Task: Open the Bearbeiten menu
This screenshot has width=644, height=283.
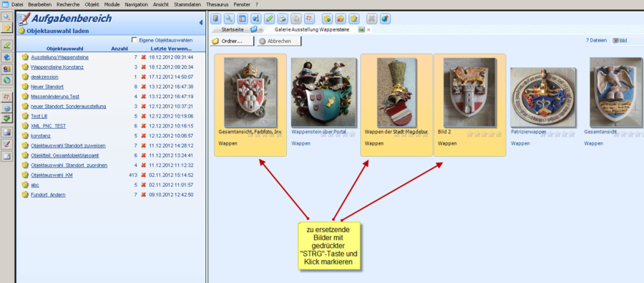Action: click(x=39, y=4)
